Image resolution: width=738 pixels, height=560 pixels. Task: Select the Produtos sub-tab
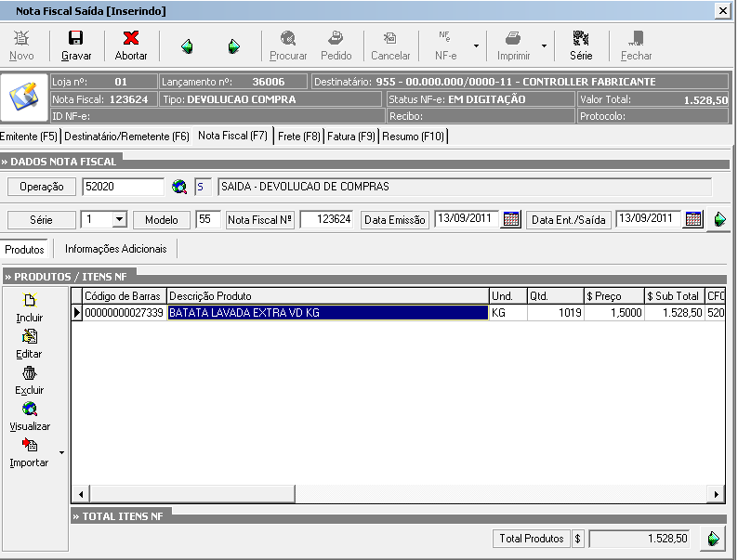click(24, 249)
